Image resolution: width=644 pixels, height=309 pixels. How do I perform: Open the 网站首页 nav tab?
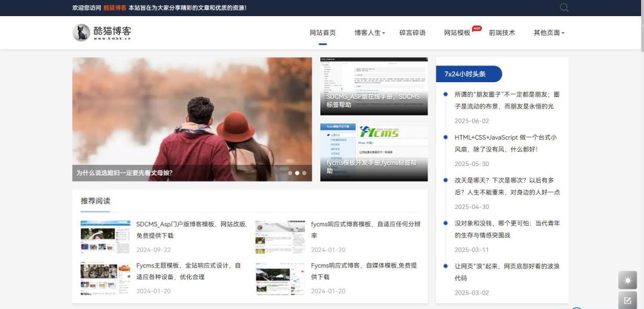(x=323, y=33)
